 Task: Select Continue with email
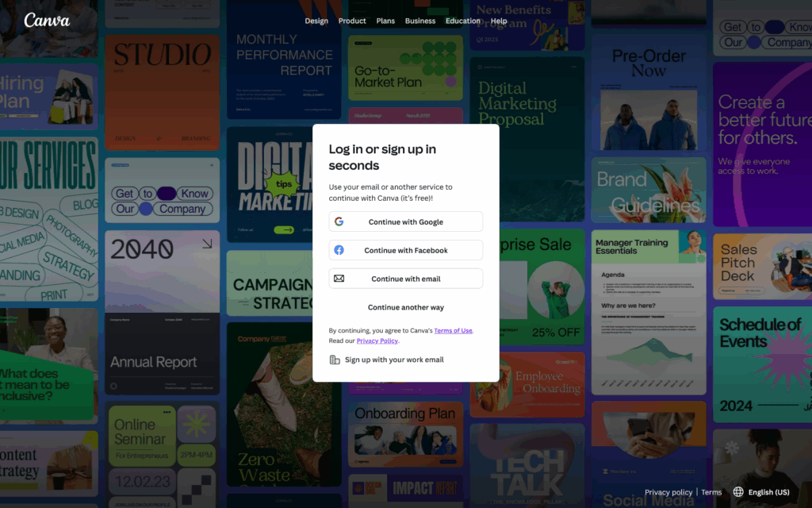pos(405,279)
